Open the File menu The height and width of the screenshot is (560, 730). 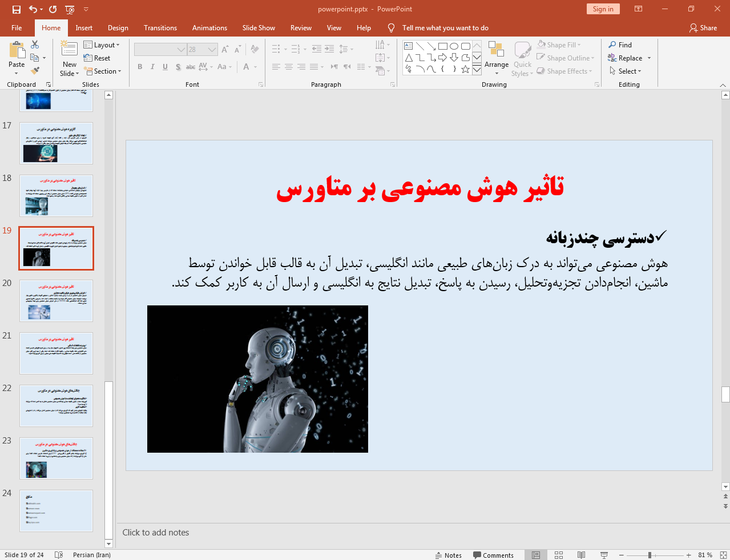click(x=17, y=28)
